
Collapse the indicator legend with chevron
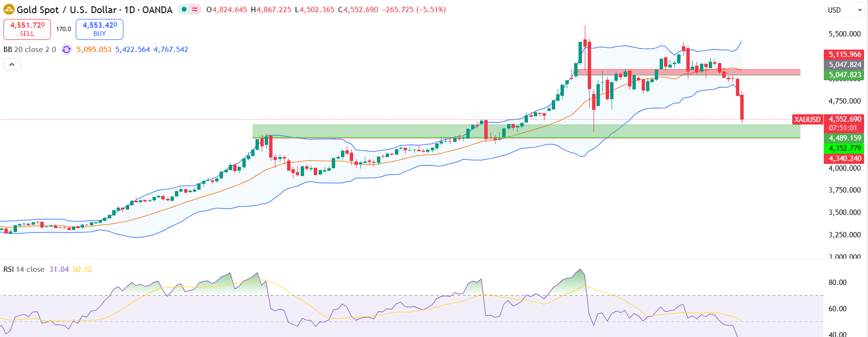click(x=12, y=65)
